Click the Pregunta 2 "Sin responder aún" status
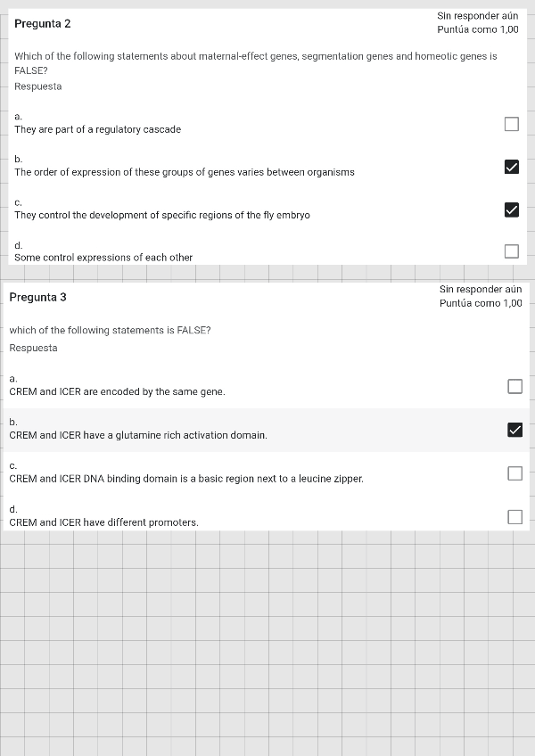The width and height of the screenshot is (535, 756). click(x=477, y=16)
